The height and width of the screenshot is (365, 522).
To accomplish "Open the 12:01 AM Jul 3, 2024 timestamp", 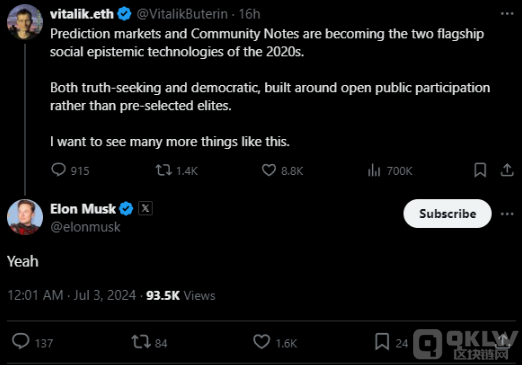I will (72, 295).
